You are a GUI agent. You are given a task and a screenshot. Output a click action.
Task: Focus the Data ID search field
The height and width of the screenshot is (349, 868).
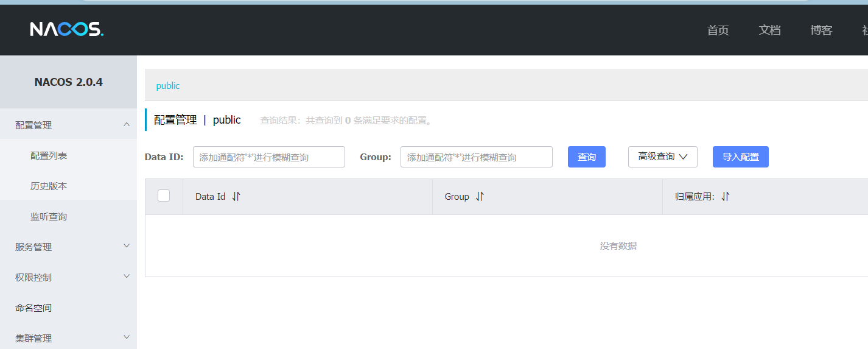(x=269, y=157)
